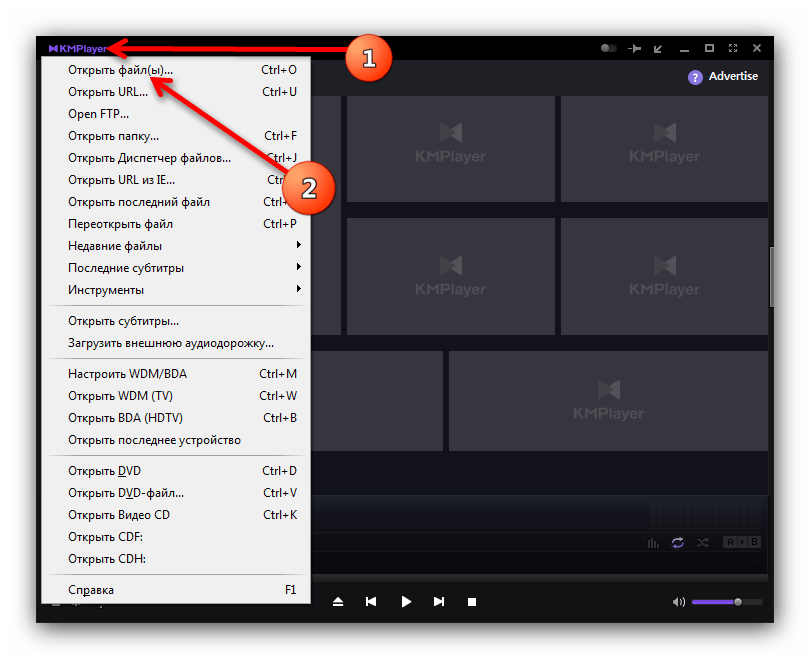Choose Открыть субтитры... menu item
The width and height of the screenshot is (810, 662).
coord(176,321)
